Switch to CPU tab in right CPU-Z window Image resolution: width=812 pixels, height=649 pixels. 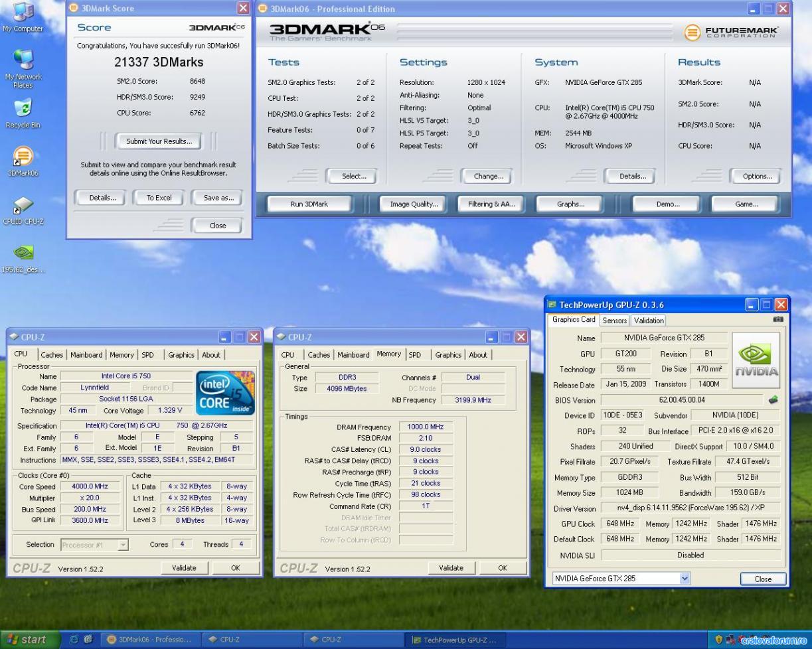point(287,355)
